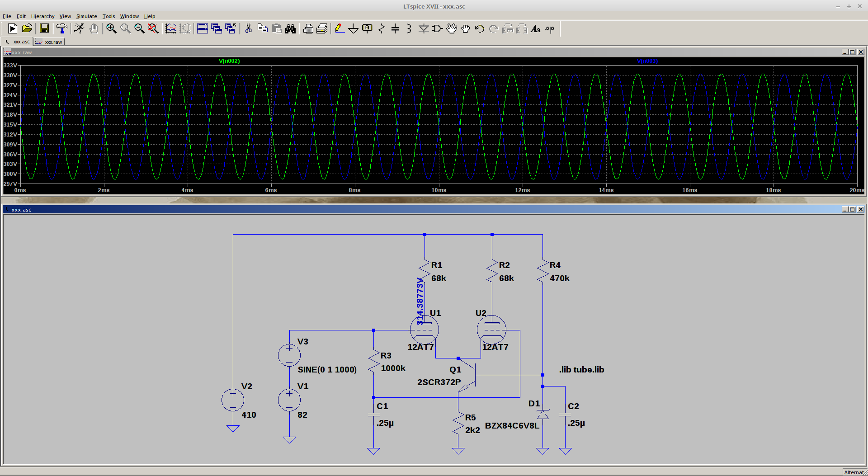Click the V(n003) blue trace label
868x476 pixels.
pyautogui.click(x=647, y=61)
